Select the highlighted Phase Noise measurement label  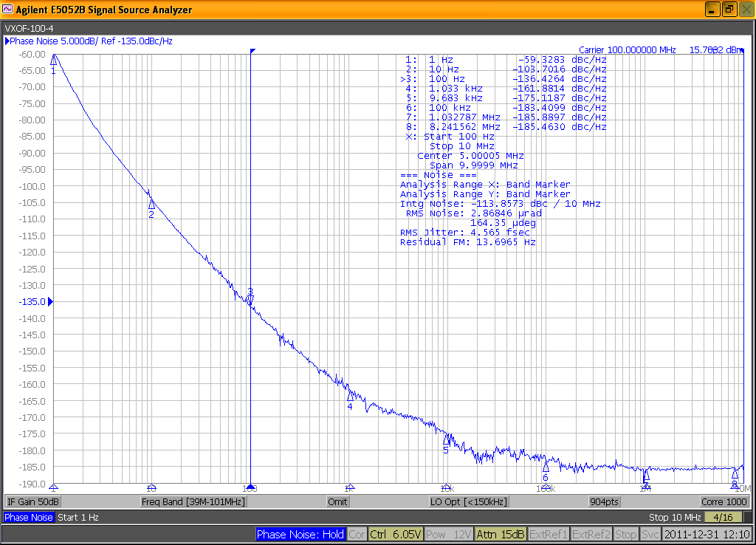click(x=29, y=517)
